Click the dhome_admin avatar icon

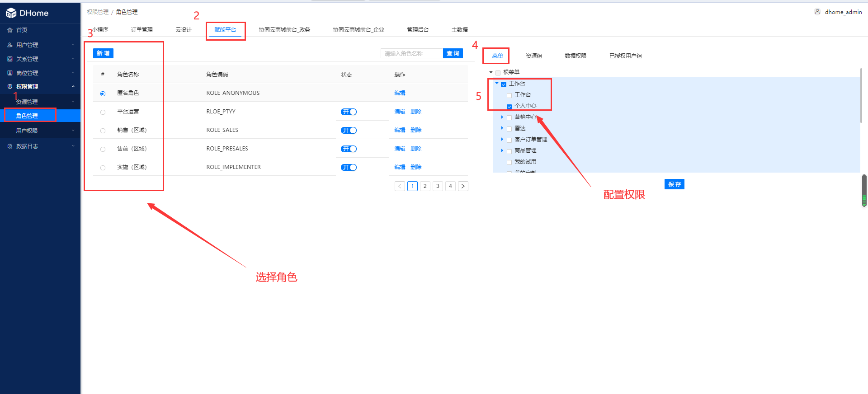click(817, 12)
